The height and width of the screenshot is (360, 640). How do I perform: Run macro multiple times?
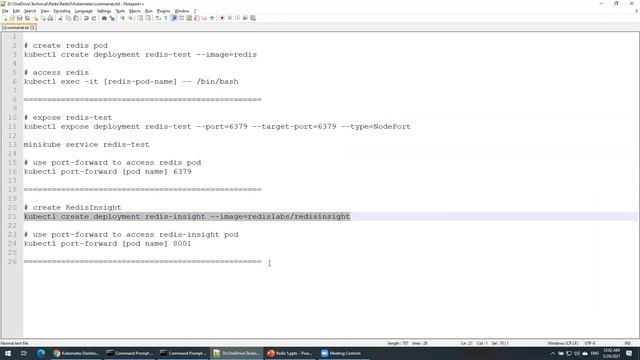pyautogui.click(x=245, y=18)
